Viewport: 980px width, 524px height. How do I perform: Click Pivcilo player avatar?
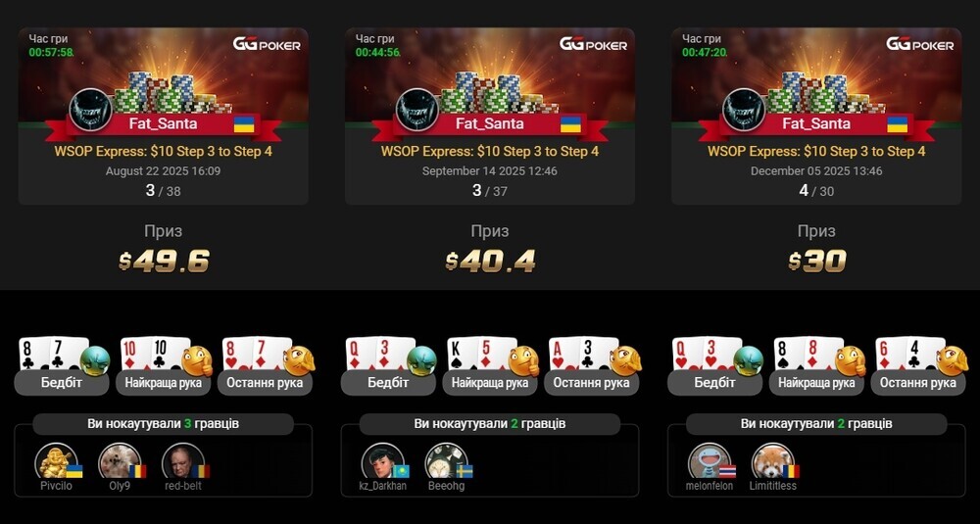coord(56,461)
